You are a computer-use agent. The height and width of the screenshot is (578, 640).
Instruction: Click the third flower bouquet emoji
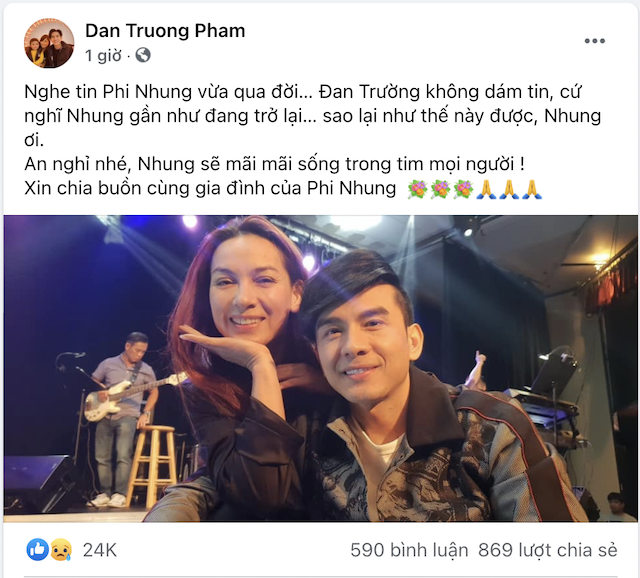[x=463, y=189]
